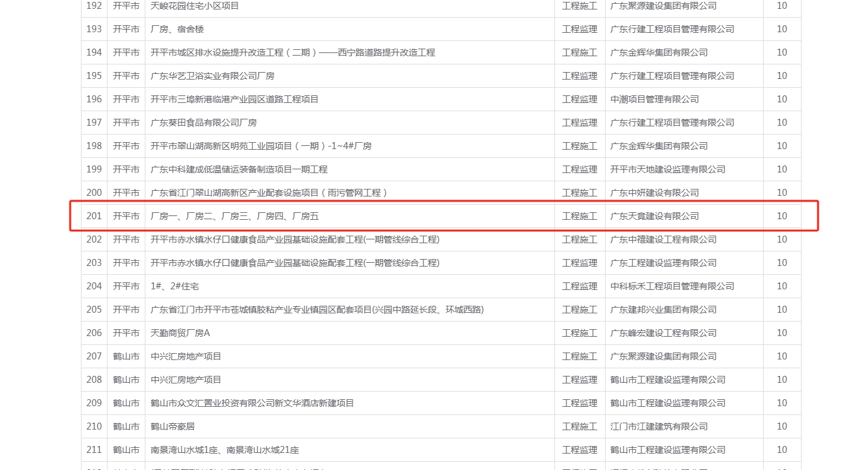Screen dimensions: 868x470
Task: Select "中兴汇房地产项目" in row 208
Action: coord(186,380)
